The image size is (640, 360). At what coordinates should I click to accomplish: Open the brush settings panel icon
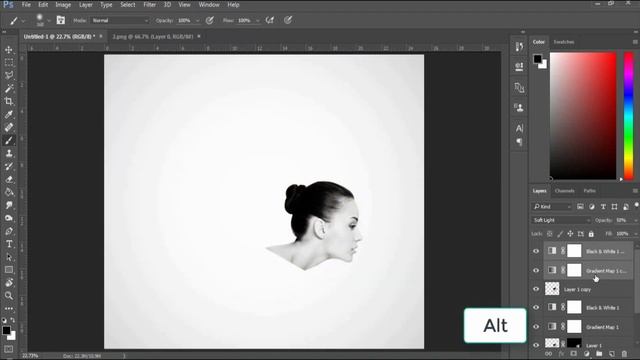click(x=60, y=20)
